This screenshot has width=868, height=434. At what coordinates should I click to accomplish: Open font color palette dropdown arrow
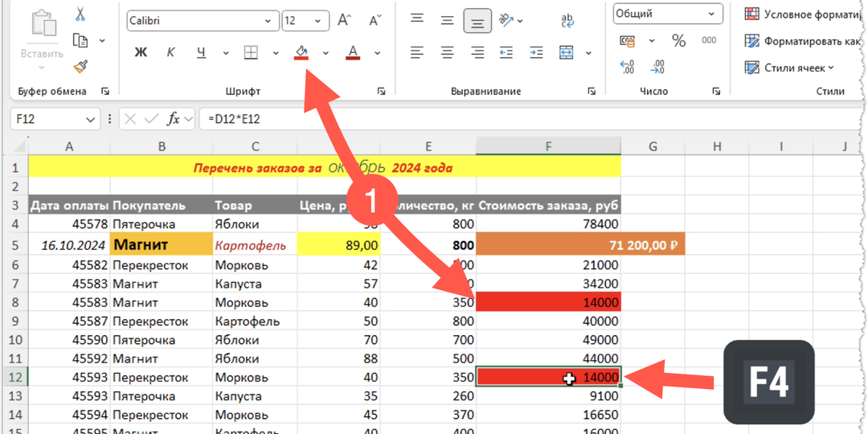tap(378, 53)
